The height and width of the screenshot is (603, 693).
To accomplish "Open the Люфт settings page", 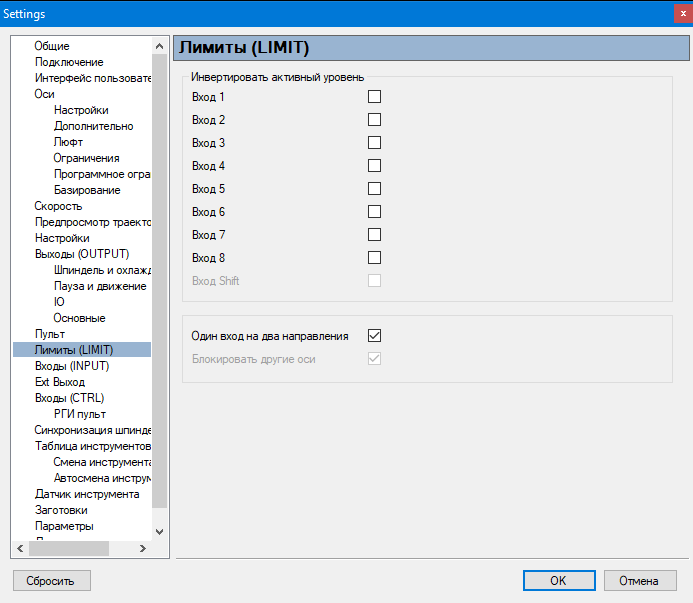I will pyautogui.click(x=68, y=142).
